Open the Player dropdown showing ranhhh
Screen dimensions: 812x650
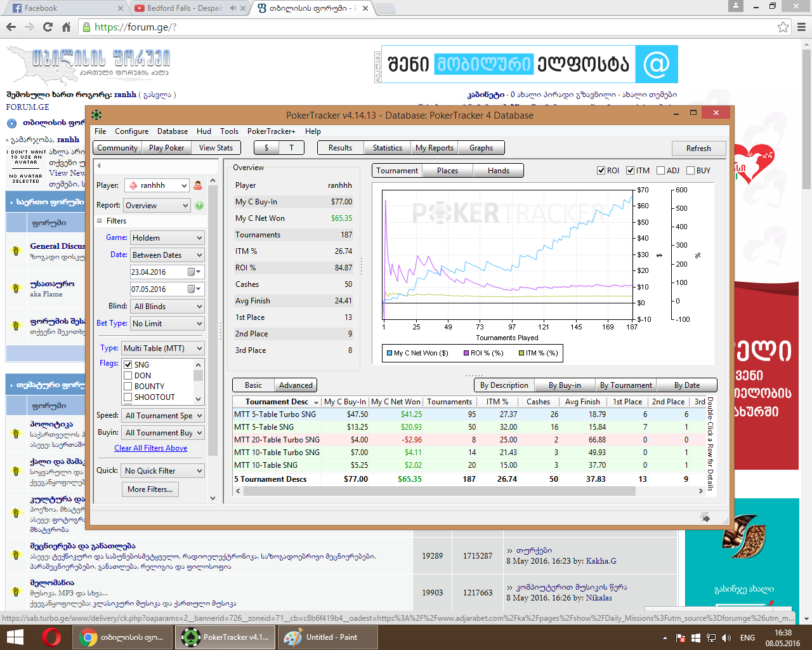pyautogui.click(x=157, y=185)
